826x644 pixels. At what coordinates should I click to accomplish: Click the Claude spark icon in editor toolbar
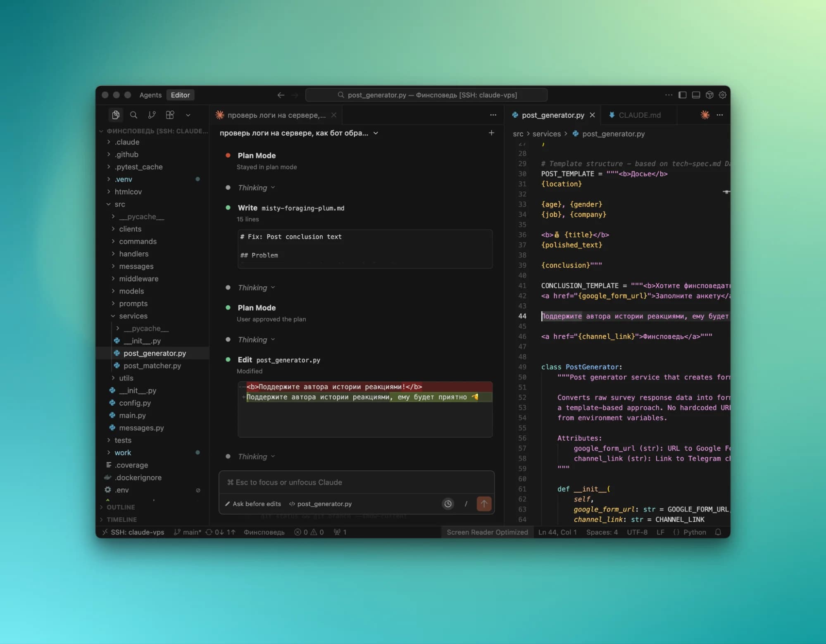click(705, 115)
